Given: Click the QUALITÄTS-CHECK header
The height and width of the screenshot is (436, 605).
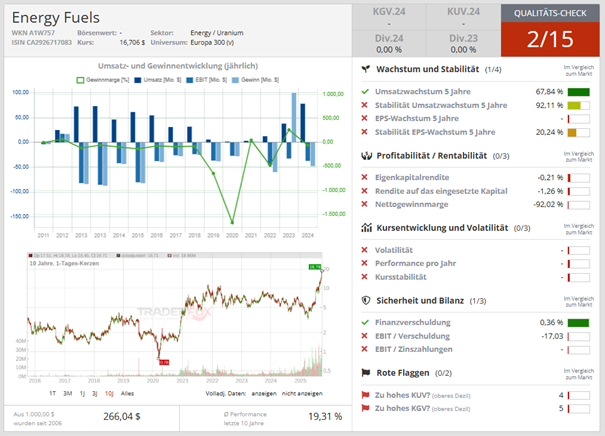Looking at the screenshot, I should click(x=550, y=13).
